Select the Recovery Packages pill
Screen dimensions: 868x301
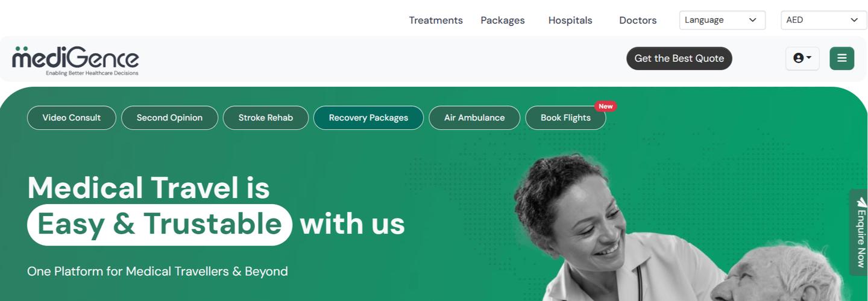pos(368,117)
